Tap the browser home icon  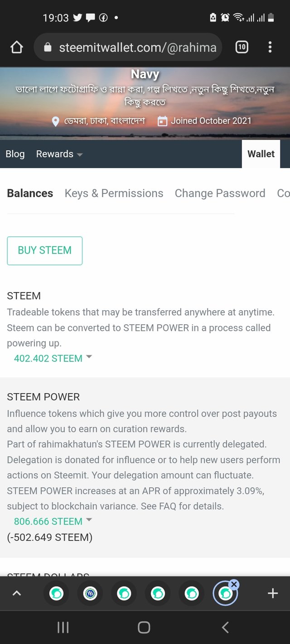[x=17, y=47]
